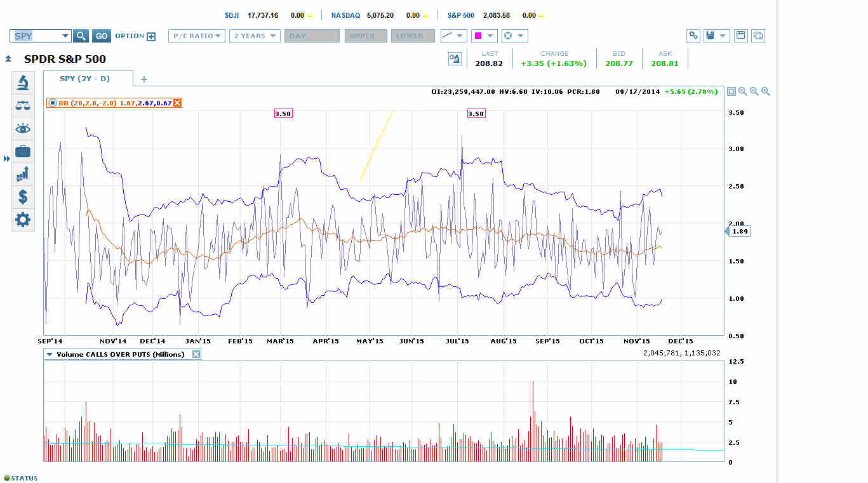Open the double-gear chart settings icon
The height and width of the screenshot is (483, 868).
click(x=693, y=36)
